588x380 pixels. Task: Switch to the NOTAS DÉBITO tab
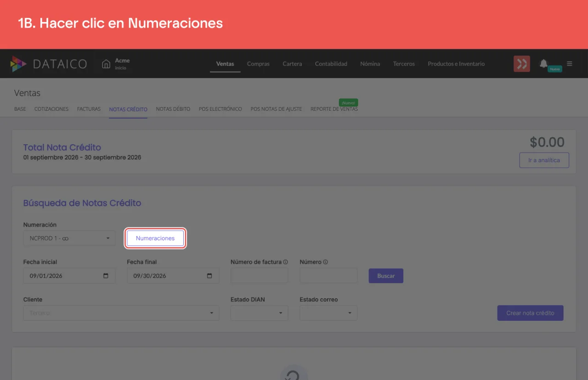pyautogui.click(x=173, y=109)
